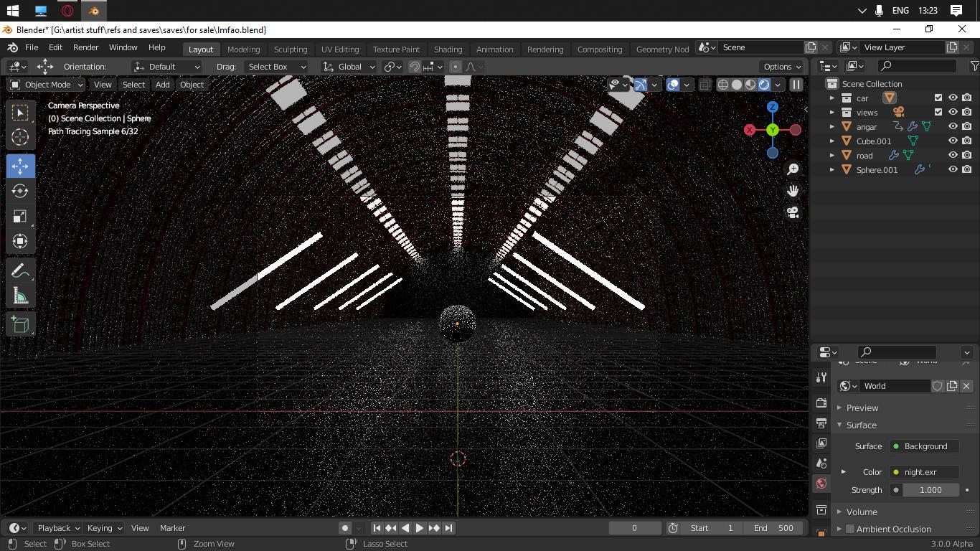This screenshot has height=551, width=980.
Task: Expand the Preview panel
Action: pos(862,408)
